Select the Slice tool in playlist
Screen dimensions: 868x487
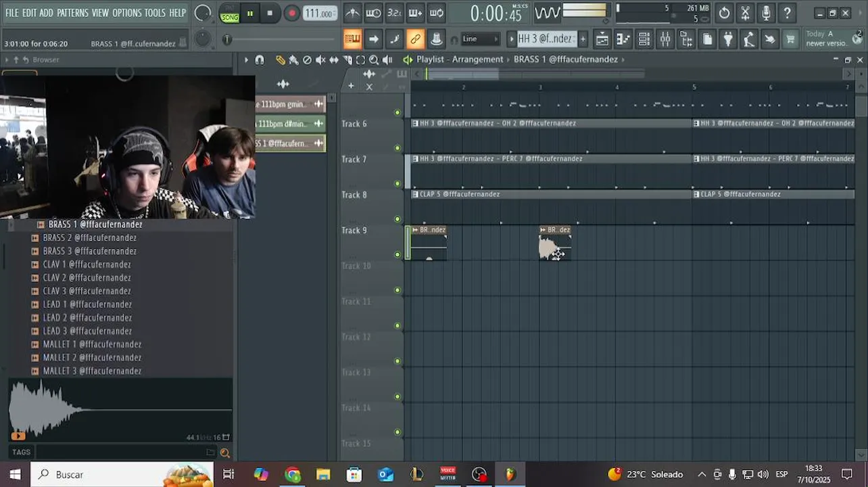pos(347,60)
